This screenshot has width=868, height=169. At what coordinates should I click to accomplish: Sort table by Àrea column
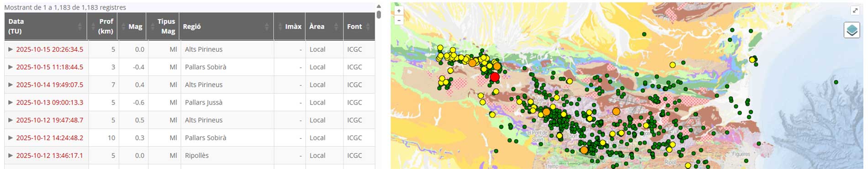coord(324,26)
